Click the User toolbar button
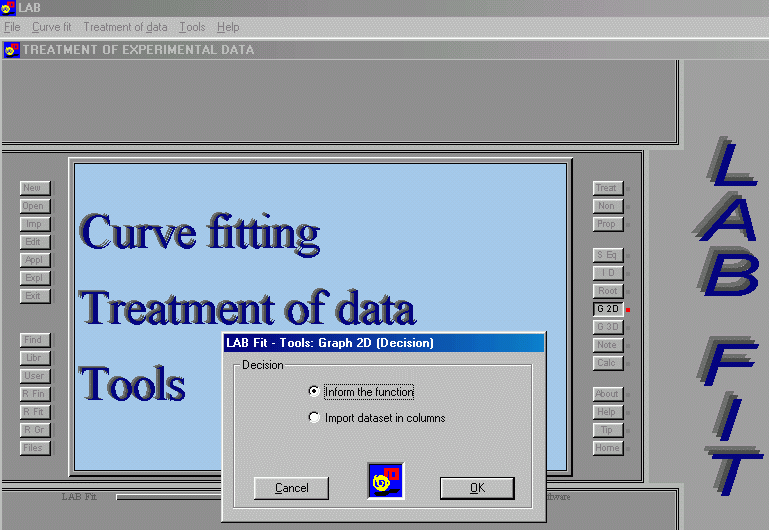Viewport: 769px width, 530px height. coord(35,376)
